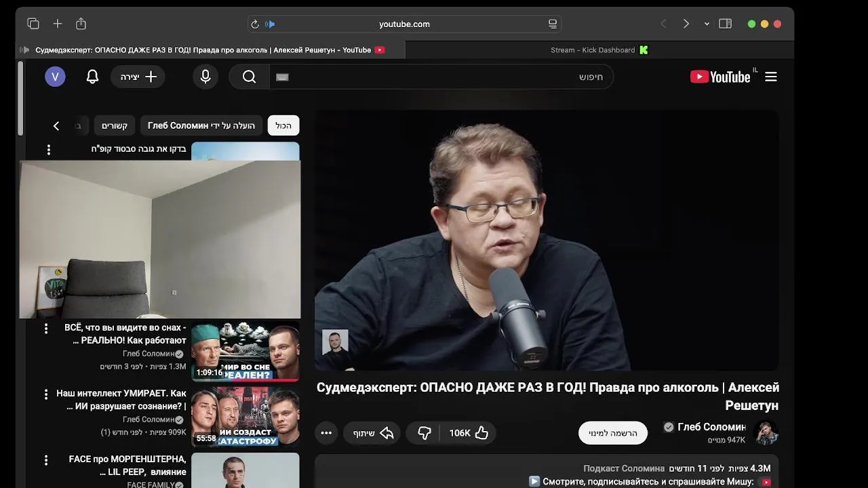Select the Глеб Соломин uploads chip
The image size is (868, 488).
pos(201,125)
